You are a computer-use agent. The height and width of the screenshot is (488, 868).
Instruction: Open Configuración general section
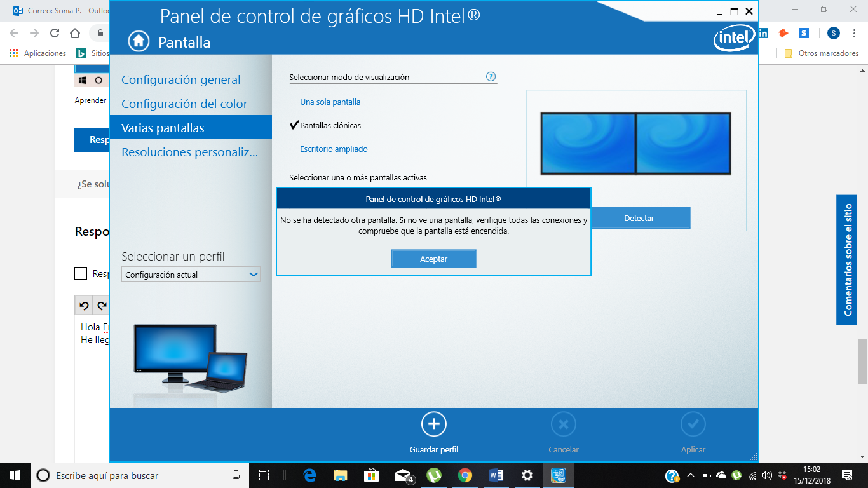coord(181,79)
